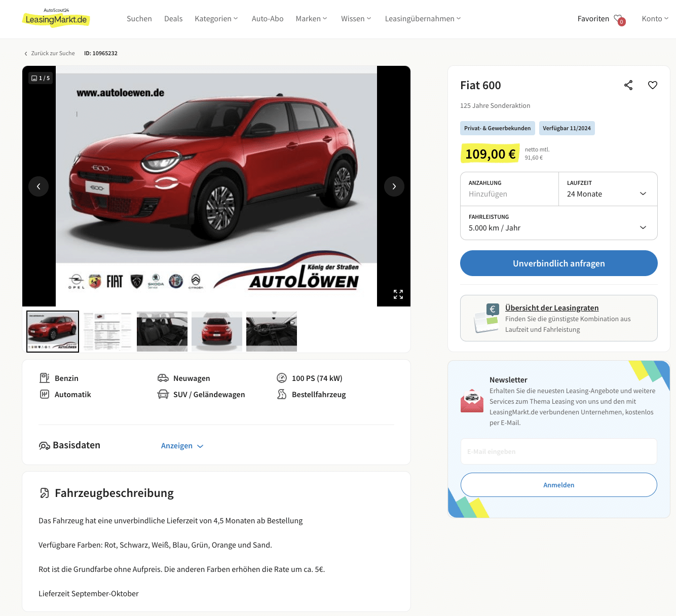Image resolution: width=676 pixels, height=616 pixels.
Task: Select the data sheet thumbnail
Action: point(107,331)
